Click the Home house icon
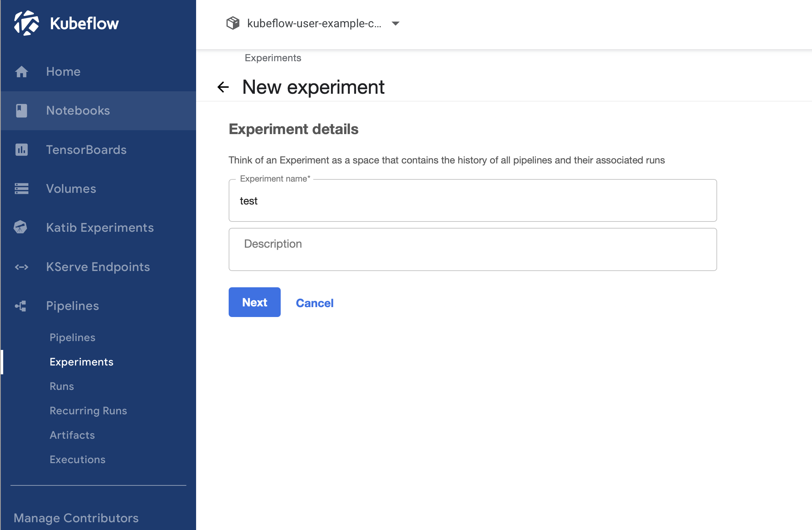Screen dimensions: 812x530 pyautogui.click(x=22, y=72)
